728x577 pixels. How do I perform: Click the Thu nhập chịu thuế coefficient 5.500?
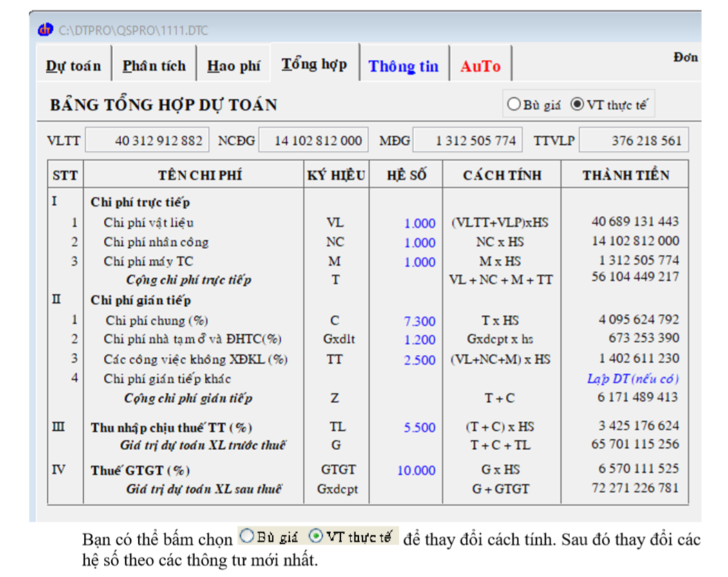(419, 428)
